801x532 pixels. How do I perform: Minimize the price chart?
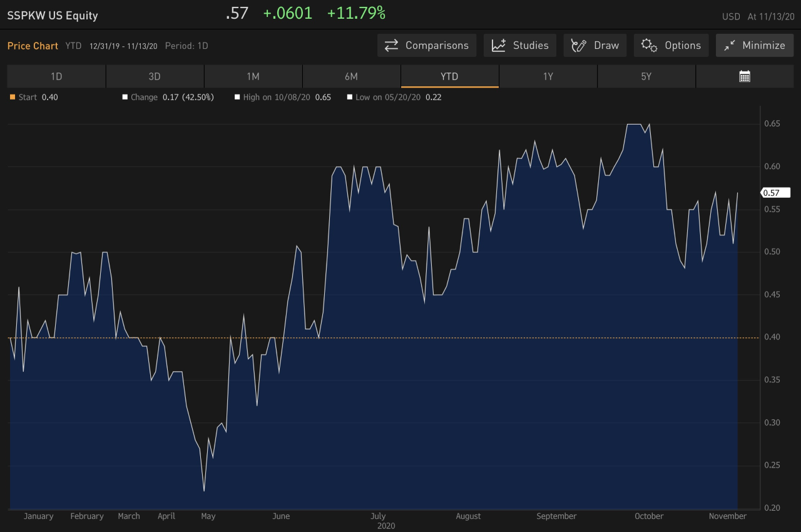(755, 46)
